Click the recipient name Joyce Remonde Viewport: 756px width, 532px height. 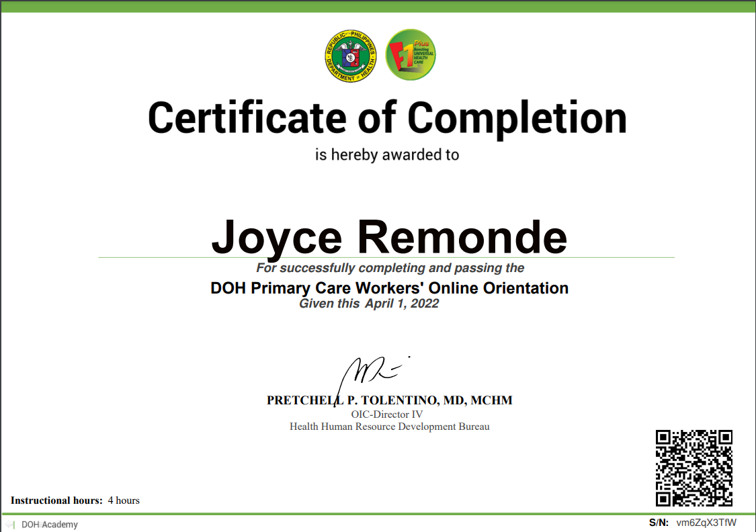[390, 238]
